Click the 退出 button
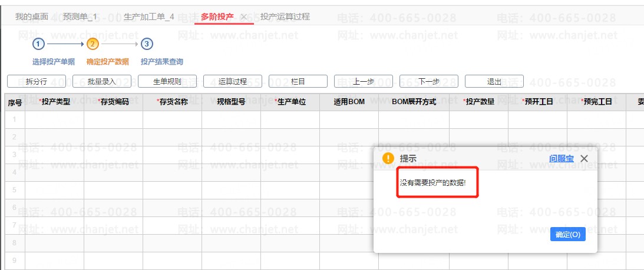Screen dimensions: 644x270 494,81
